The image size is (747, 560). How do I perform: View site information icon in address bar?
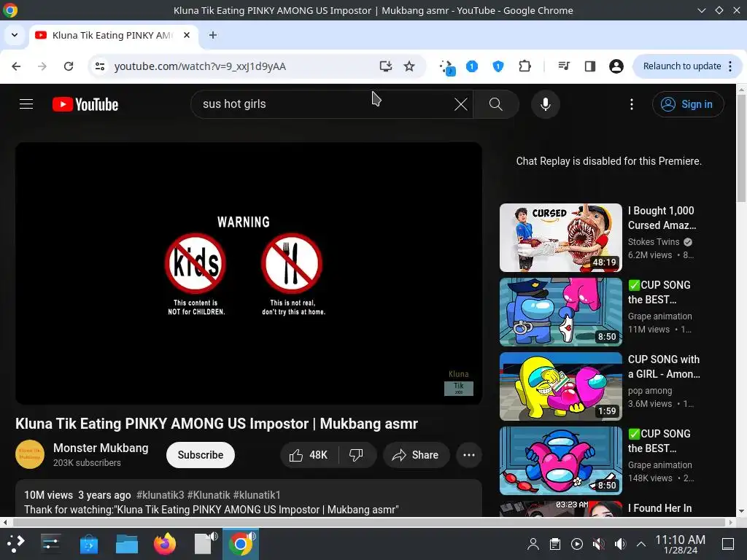[99, 66]
